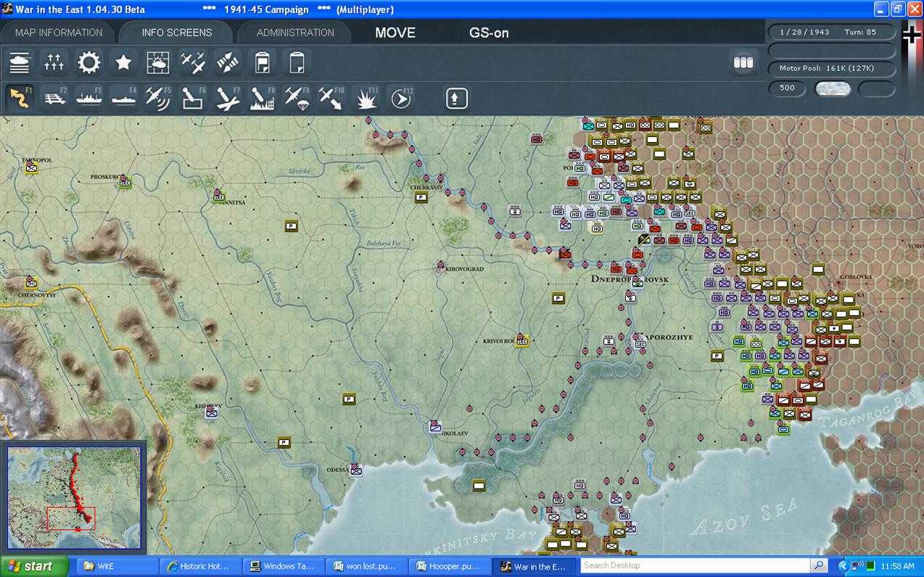The height and width of the screenshot is (577, 924).
Task: Open the order of battle tank icon
Action: click(x=20, y=63)
